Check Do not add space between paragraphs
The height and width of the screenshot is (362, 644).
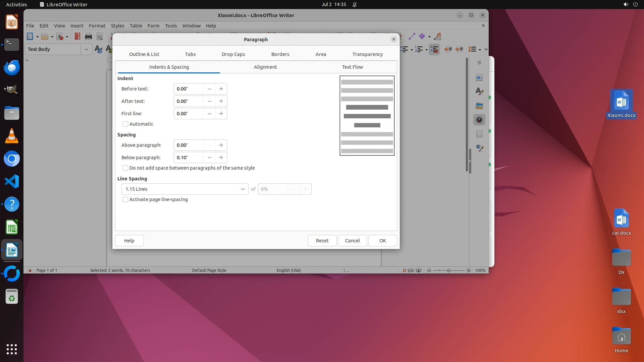[125, 168]
